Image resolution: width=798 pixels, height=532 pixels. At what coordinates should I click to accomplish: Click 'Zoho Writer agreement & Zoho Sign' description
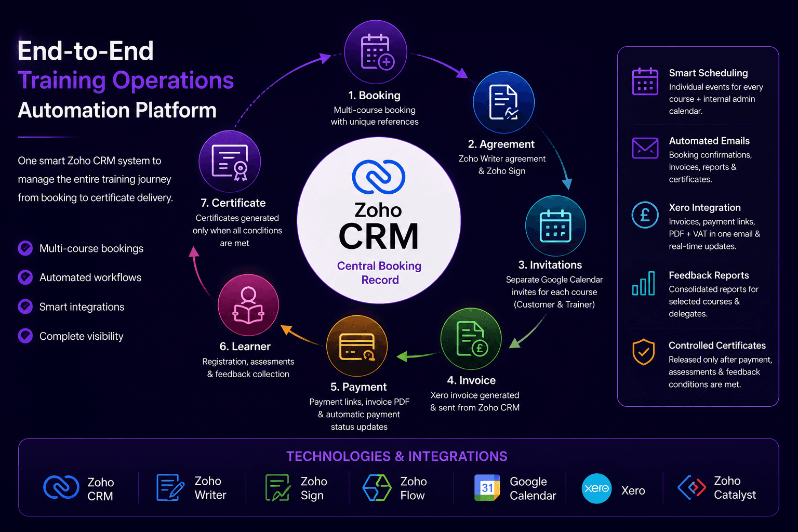(502, 165)
